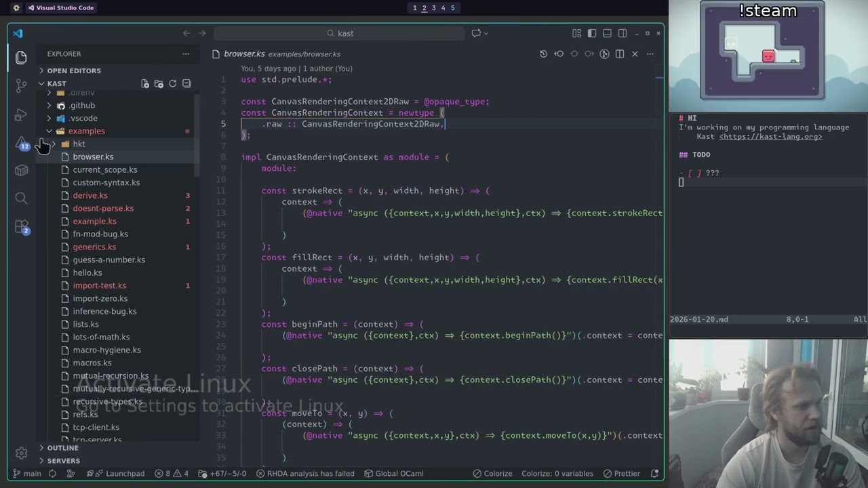Toggle the bottom panel visibility
Screen dimensions: 868x488
click(607, 33)
